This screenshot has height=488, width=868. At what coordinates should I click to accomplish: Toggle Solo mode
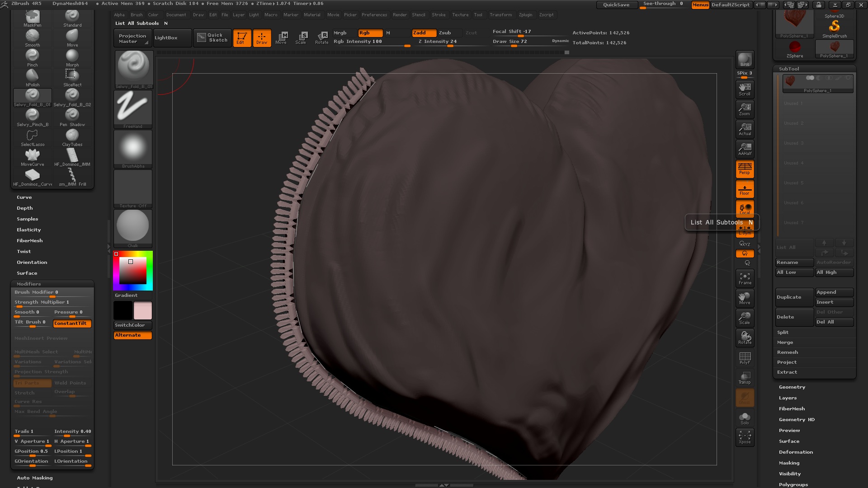[x=745, y=418]
